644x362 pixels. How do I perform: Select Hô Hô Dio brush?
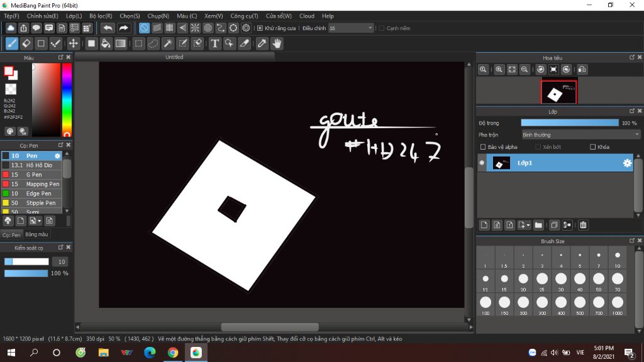[x=31, y=165]
